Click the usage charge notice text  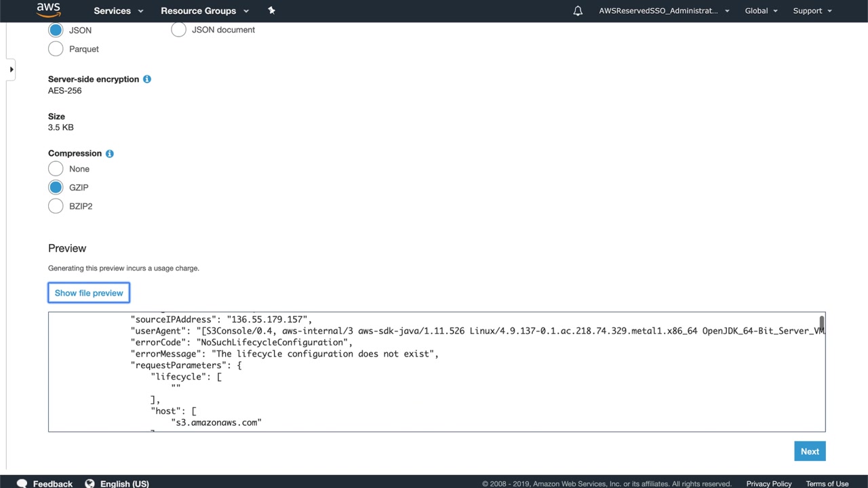pyautogui.click(x=123, y=268)
